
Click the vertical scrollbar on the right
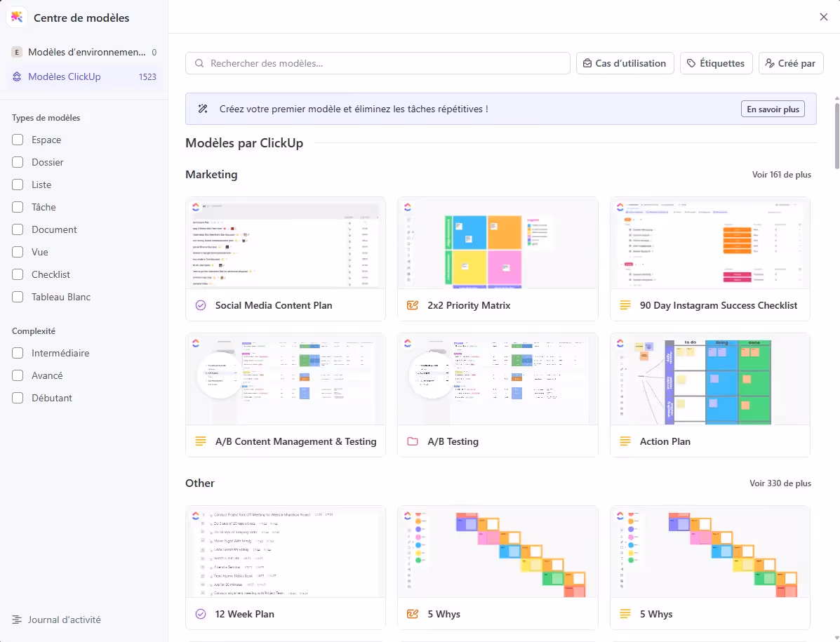tap(836, 133)
